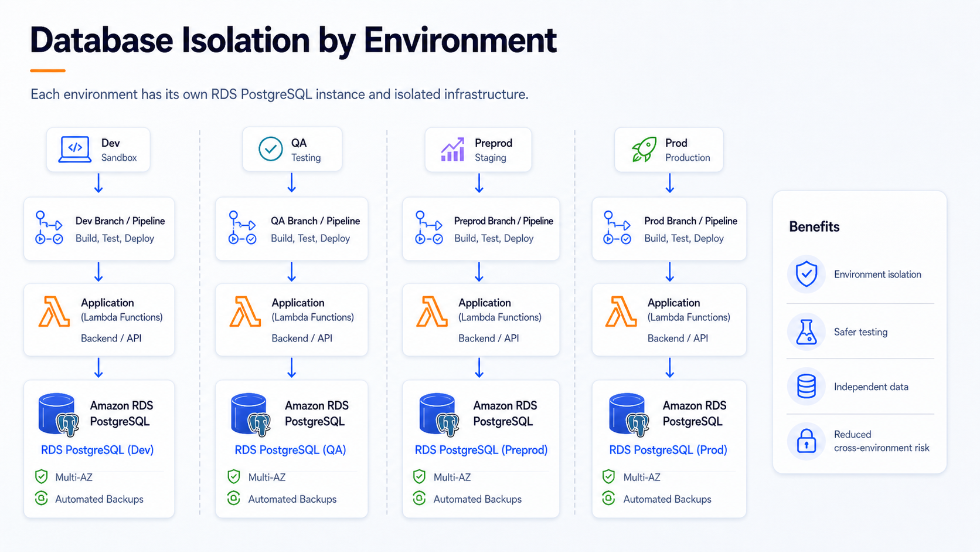Click the Reduced cross-environment risk lock icon
980x552 pixels.
tap(807, 441)
